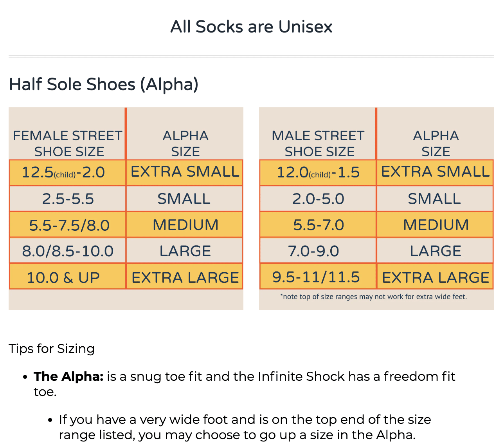
Task: Click the 'Male Street Shoe Size' column header
Action: [318, 143]
